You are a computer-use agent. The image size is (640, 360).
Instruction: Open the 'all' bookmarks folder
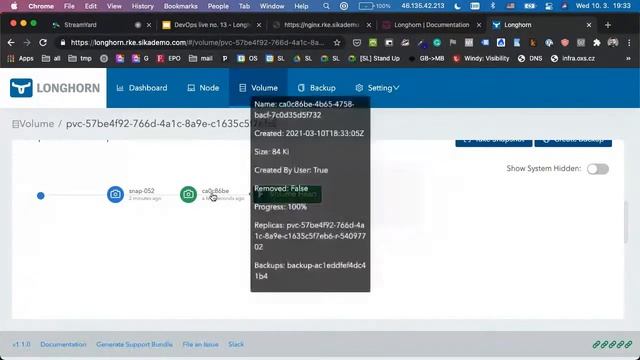click(x=51, y=58)
